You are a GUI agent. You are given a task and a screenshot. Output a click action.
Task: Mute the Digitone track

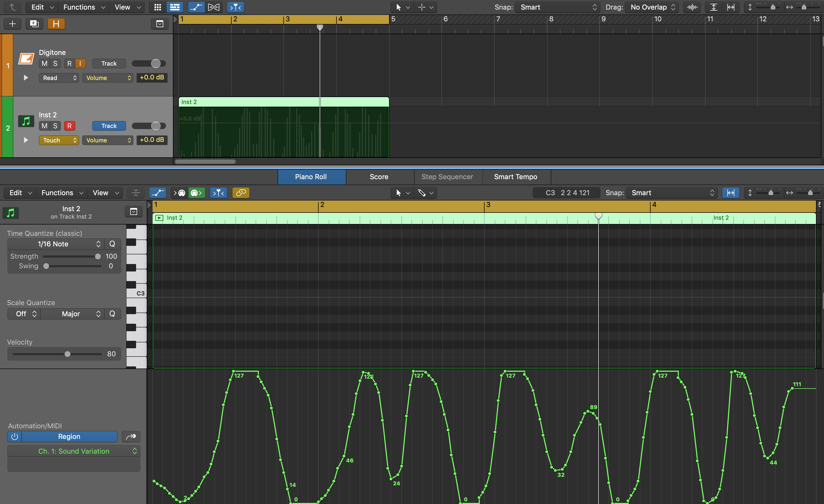coord(45,63)
